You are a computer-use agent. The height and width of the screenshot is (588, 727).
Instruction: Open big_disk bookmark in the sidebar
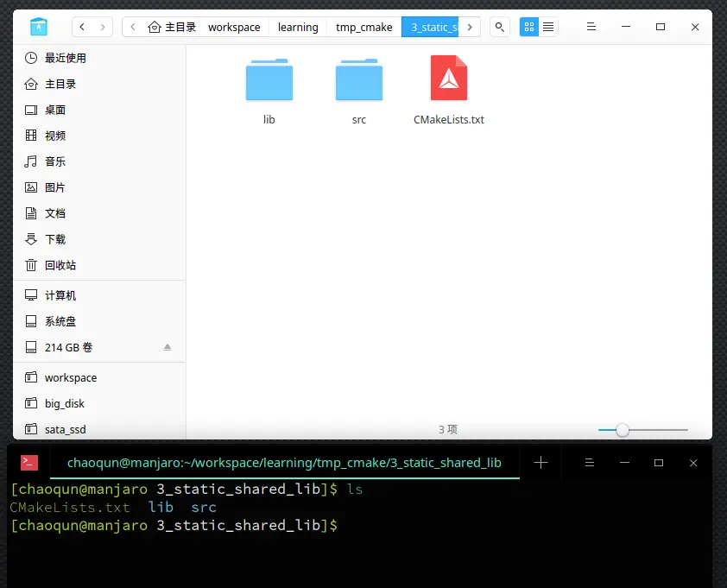click(x=99, y=403)
